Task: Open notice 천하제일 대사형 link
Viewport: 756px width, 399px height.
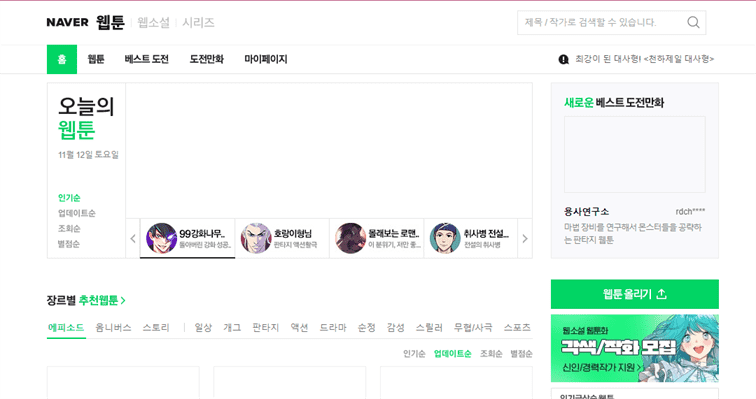Action: [x=645, y=59]
